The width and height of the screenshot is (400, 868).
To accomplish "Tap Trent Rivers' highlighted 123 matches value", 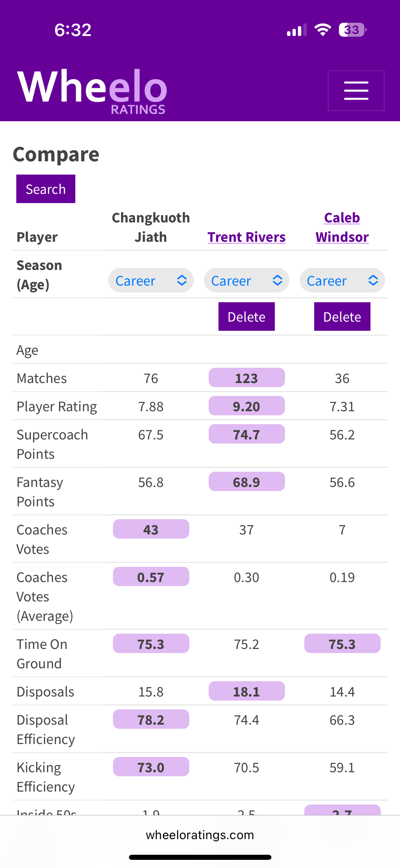I will [246, 378].
